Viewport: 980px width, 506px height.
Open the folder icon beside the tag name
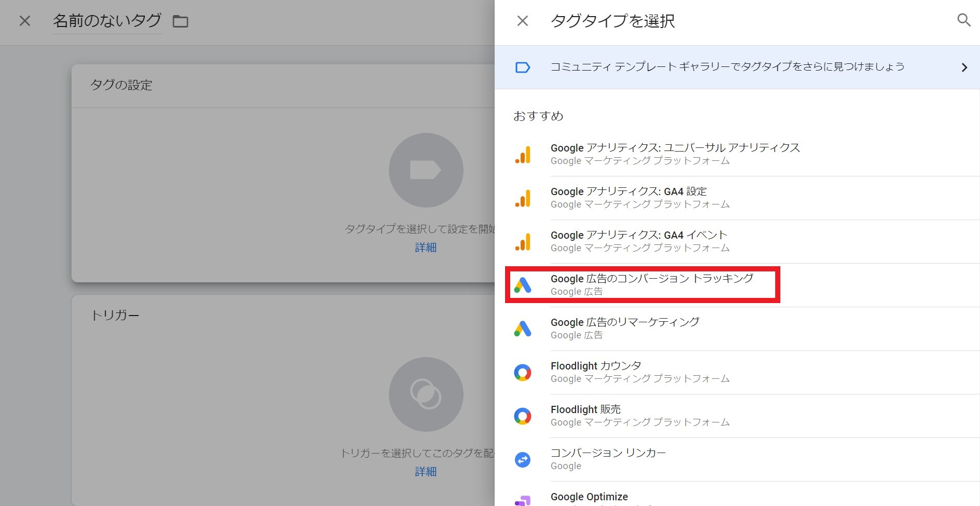[x=180, y=21]
